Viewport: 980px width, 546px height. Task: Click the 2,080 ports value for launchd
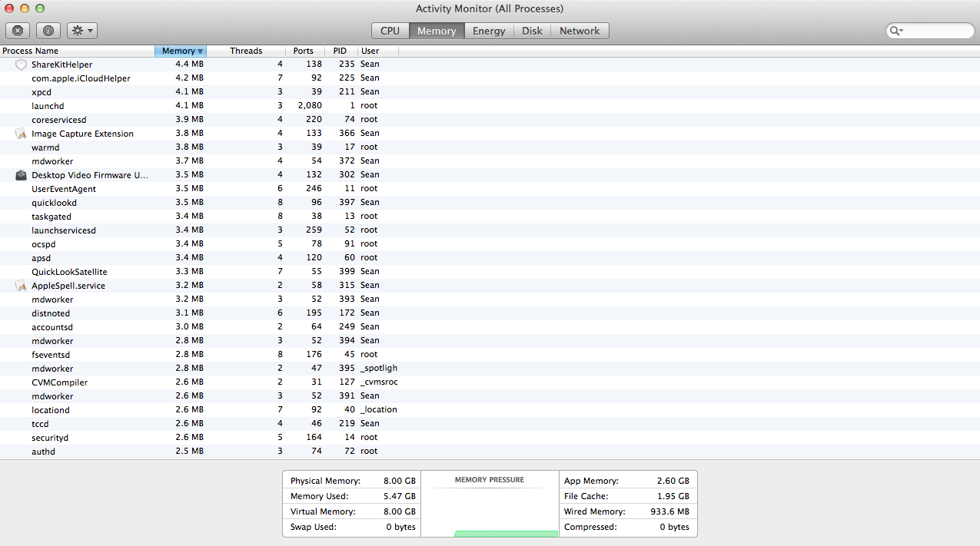(x=310, y=106)
